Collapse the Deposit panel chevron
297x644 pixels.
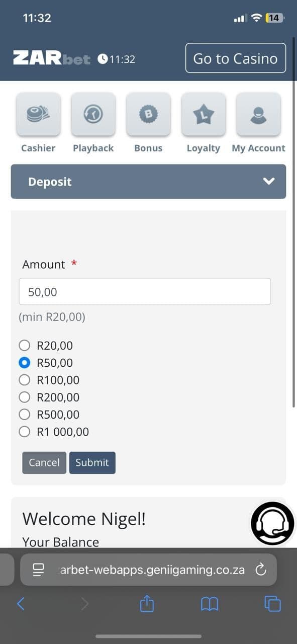(x=269, y=181)
